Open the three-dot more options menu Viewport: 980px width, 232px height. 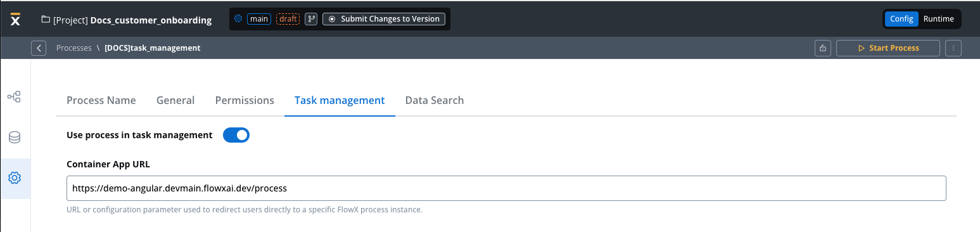coord(953,48)
